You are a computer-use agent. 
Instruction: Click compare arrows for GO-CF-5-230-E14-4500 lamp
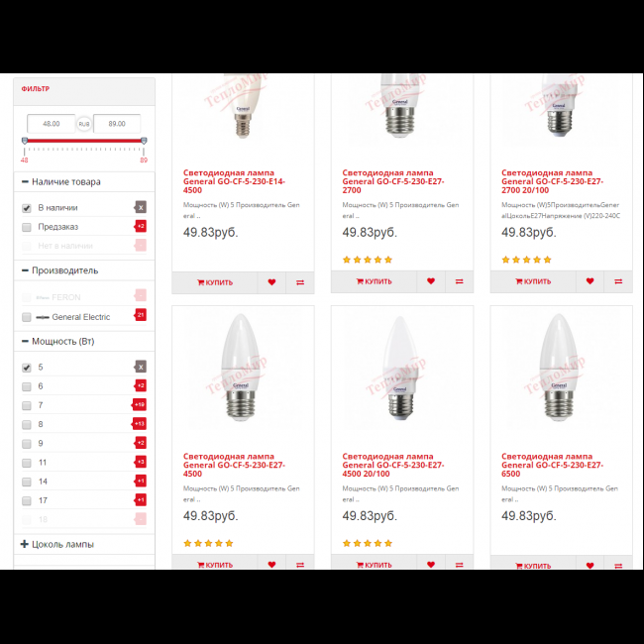pos(300,282)
